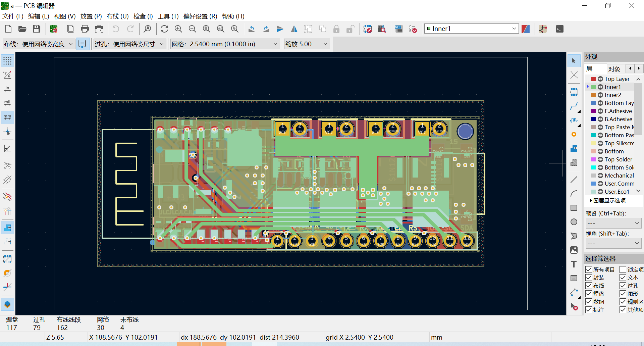Hide the Top Layer visibility eye
Viewport: 644px width, 346px height.
(x=600, y=79)
